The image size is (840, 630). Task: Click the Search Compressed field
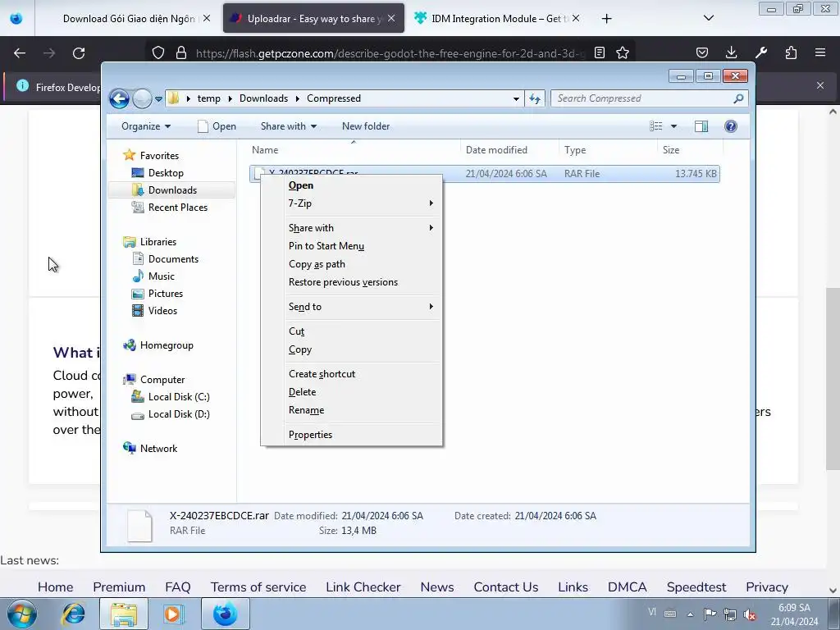tap(643, 98)
